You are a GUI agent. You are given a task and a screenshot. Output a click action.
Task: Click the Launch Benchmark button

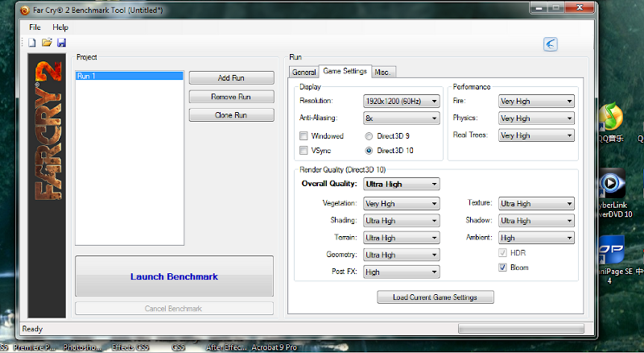[x=174, y=276]
